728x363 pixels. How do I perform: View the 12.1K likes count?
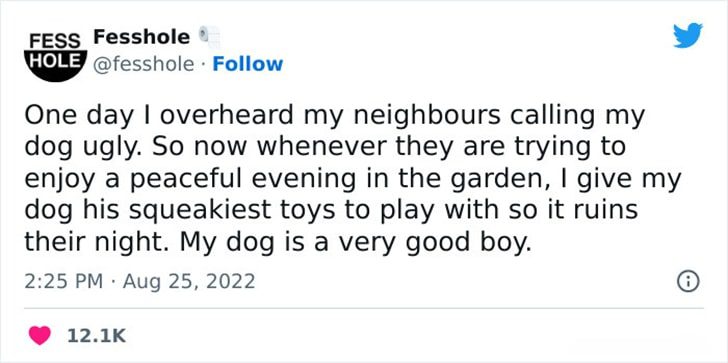[96, 336]
